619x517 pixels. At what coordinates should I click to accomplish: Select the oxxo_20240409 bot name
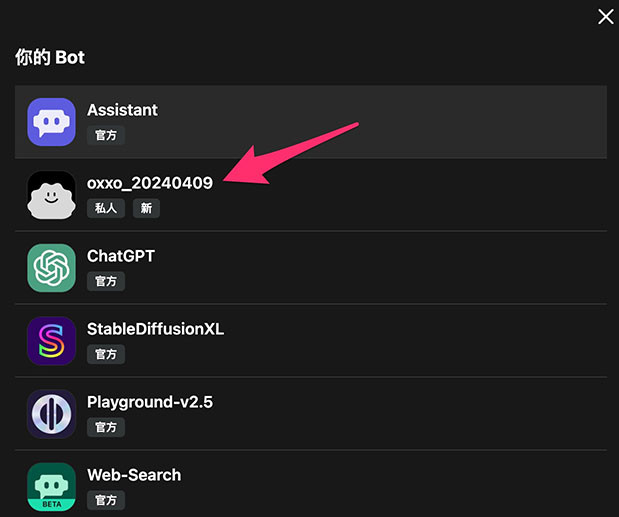tap(150, 183)
